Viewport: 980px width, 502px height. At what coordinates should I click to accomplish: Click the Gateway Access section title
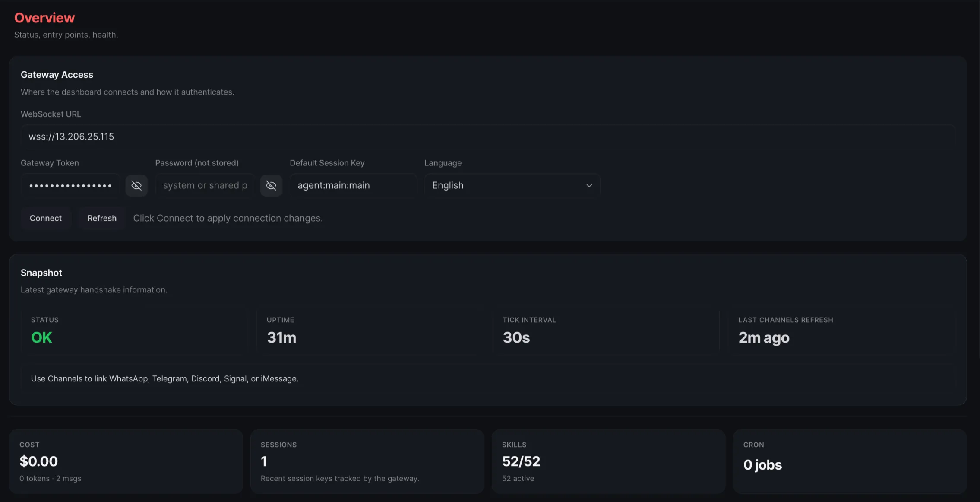[x=57, y=75]
